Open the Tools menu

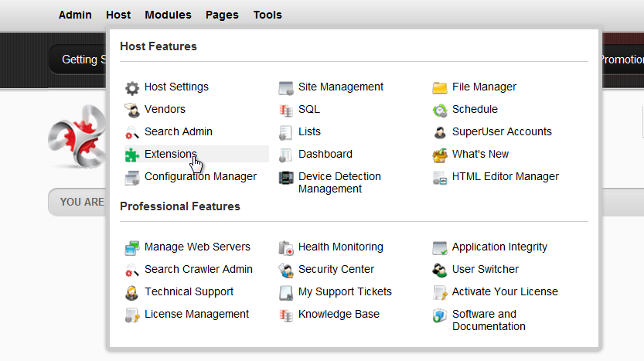pyautogui.click(x=267, y=15)
